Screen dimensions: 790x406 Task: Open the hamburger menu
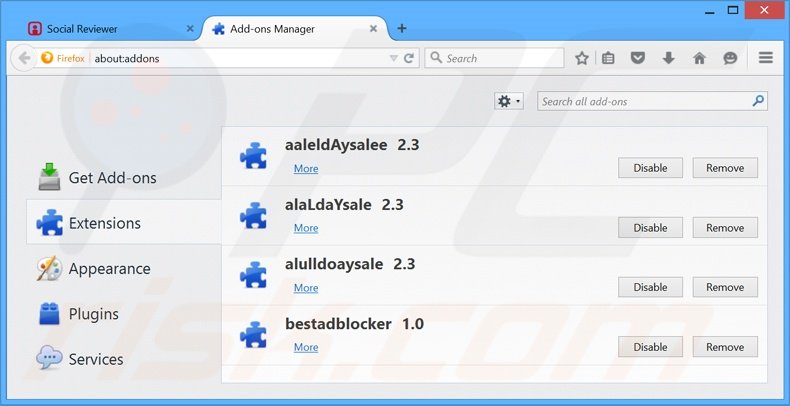(766, 58)
